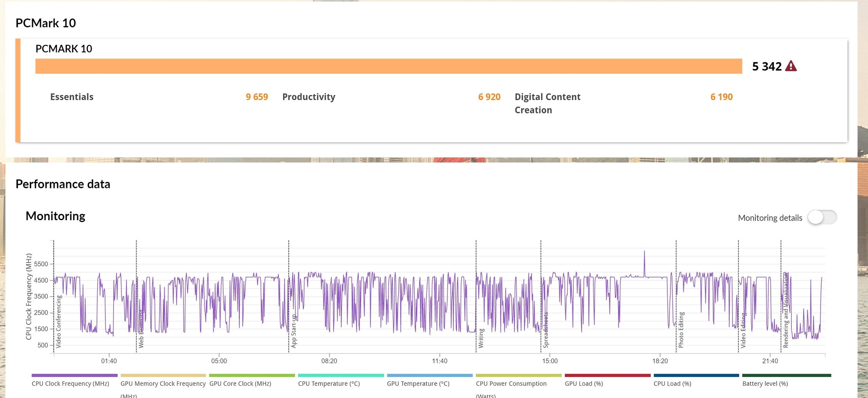This screenshot has width=868, height=398.
Task: Click the 11:40 time axis label
Action: pos(439,361)
